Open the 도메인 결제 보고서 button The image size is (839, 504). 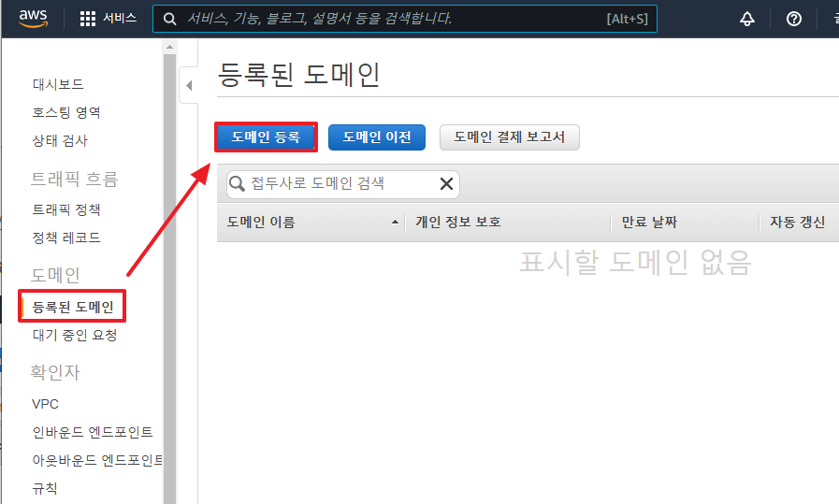[510, 137]
